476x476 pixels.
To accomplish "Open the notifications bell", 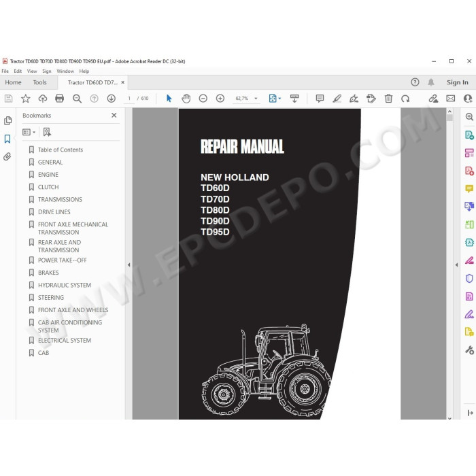I will click(430, 82).
